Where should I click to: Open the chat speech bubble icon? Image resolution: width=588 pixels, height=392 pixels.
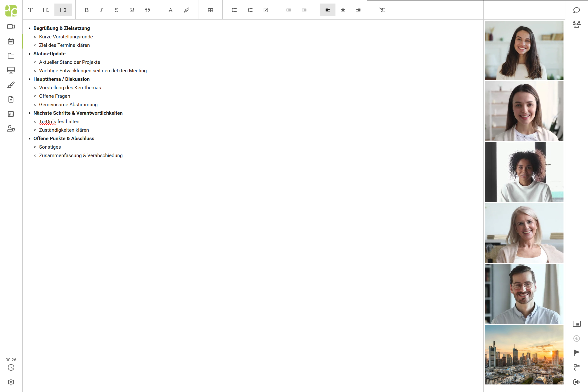tap(576, 10)
